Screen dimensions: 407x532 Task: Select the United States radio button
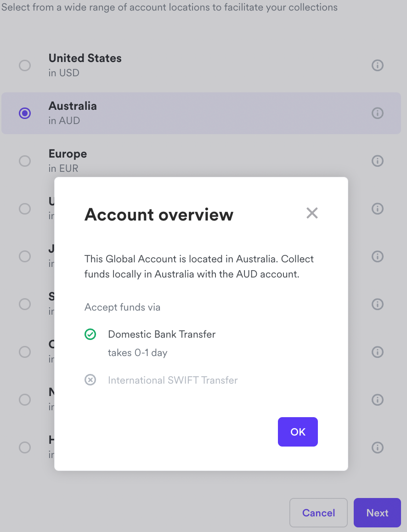pyautogui.click(x=25, y=65)
